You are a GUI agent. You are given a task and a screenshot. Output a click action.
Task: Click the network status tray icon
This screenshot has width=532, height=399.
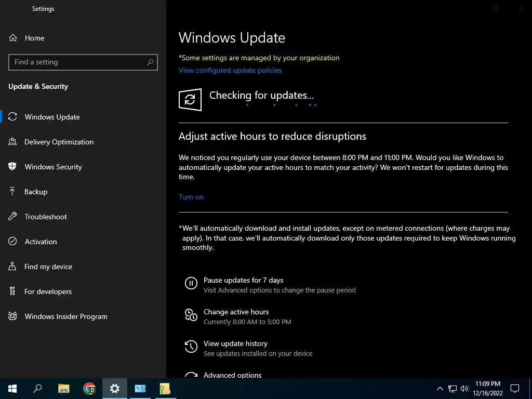click(x=453, y=389)
